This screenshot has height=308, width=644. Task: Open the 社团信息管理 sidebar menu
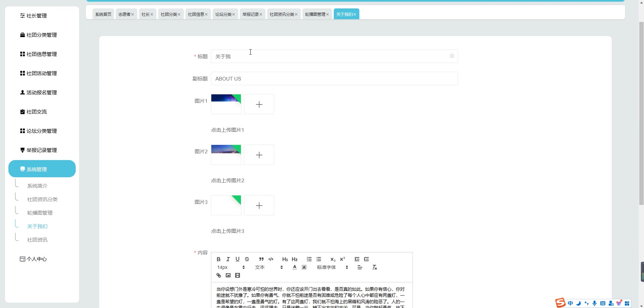tap(42, 54)
